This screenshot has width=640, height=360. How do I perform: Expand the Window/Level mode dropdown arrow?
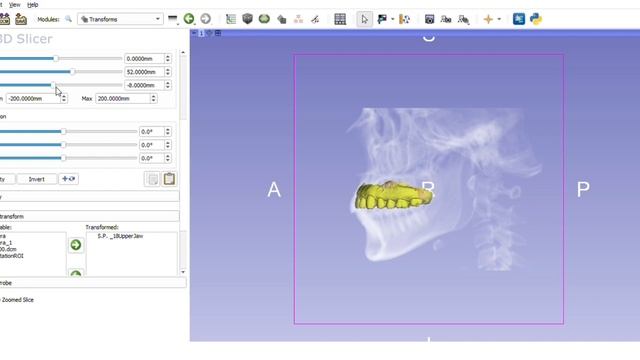(392, 19)
